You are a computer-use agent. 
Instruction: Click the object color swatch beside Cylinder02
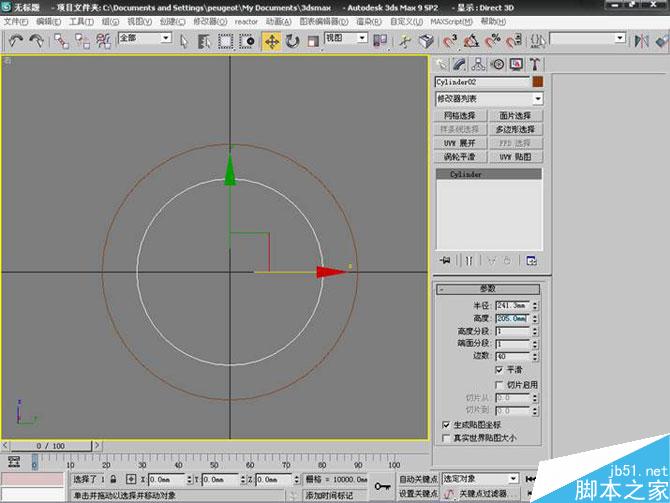(x=537, y=82)
